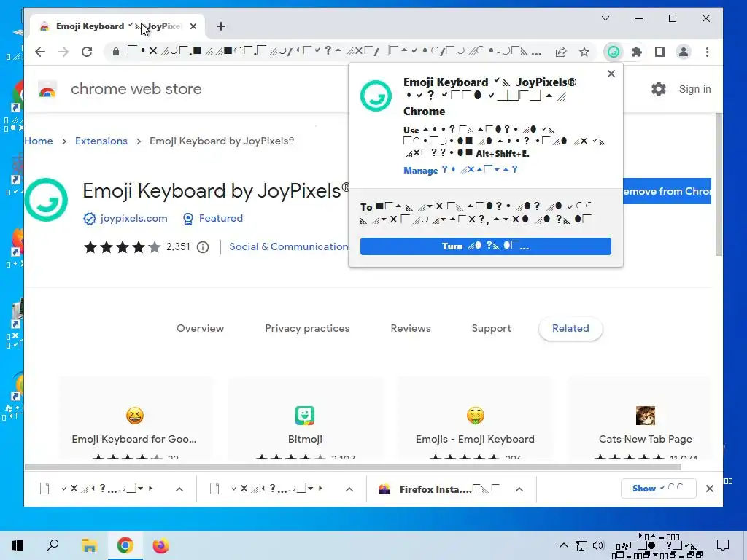Open the Social & Communication category
This screenshot has height=560, width=747.
point(289,246)
